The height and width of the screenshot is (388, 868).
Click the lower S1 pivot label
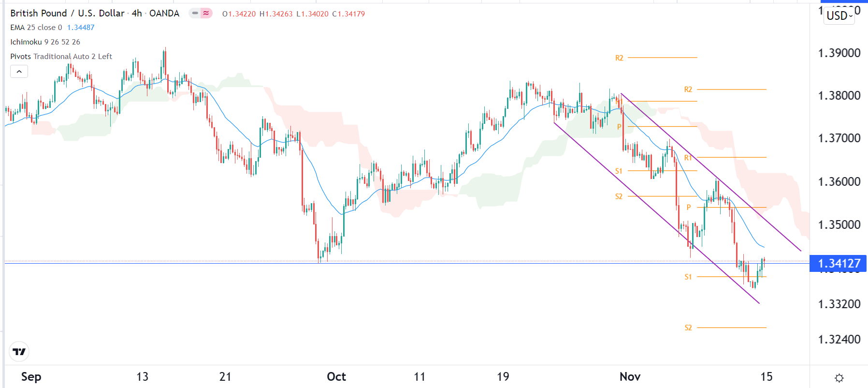[688, 277]
